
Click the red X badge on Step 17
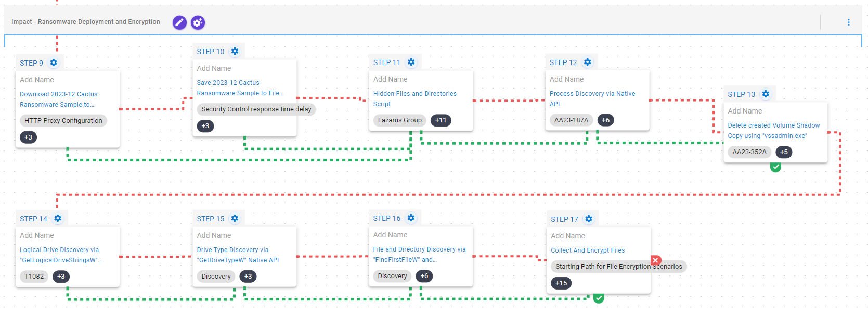656,260
